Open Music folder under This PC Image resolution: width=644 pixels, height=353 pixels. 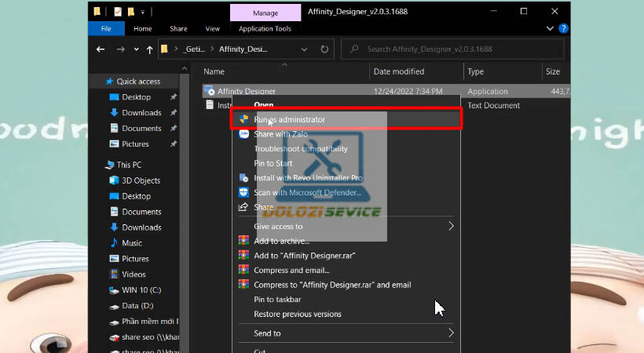(x=132, y=243)
